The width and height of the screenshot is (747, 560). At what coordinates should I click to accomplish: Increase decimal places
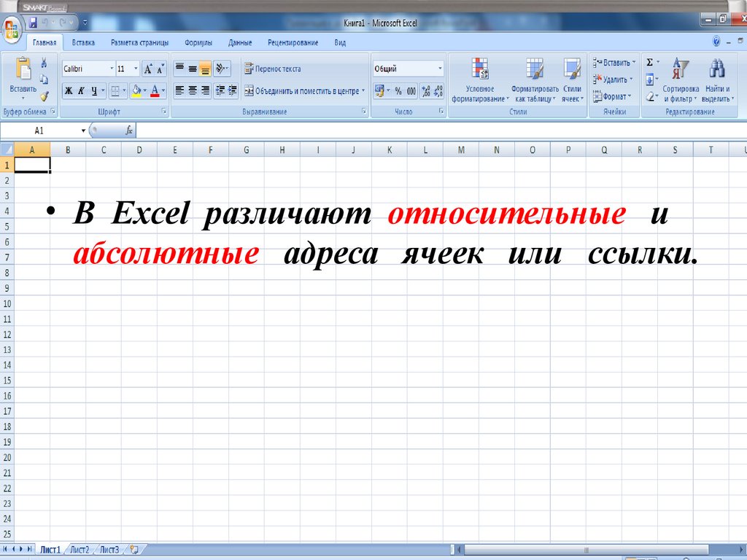coord(426,91)
